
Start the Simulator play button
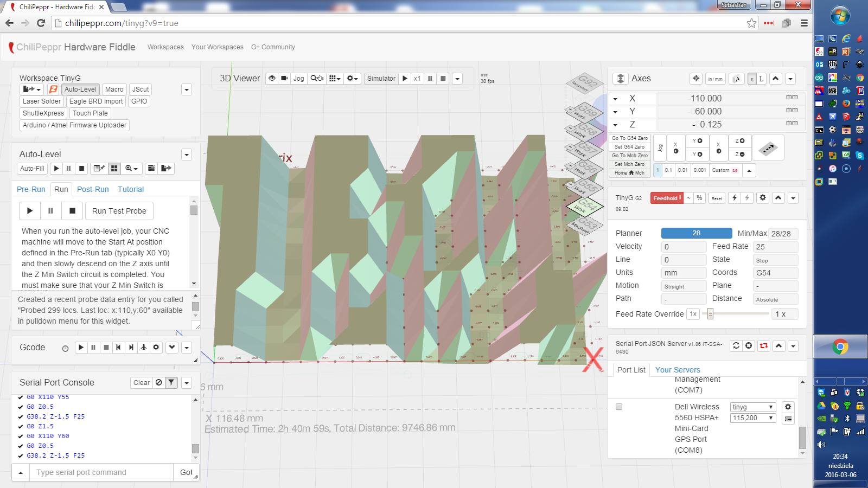[x=405, y=79]
